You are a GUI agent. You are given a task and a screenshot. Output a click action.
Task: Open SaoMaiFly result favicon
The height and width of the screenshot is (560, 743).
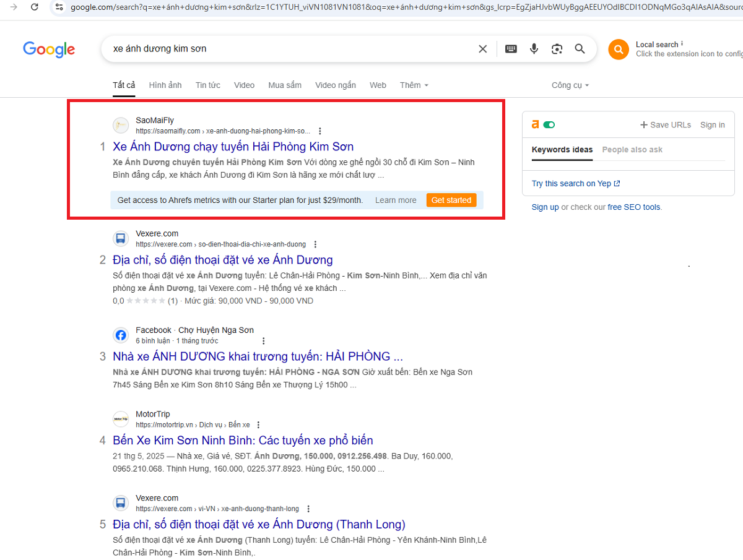tap(121, 126)
